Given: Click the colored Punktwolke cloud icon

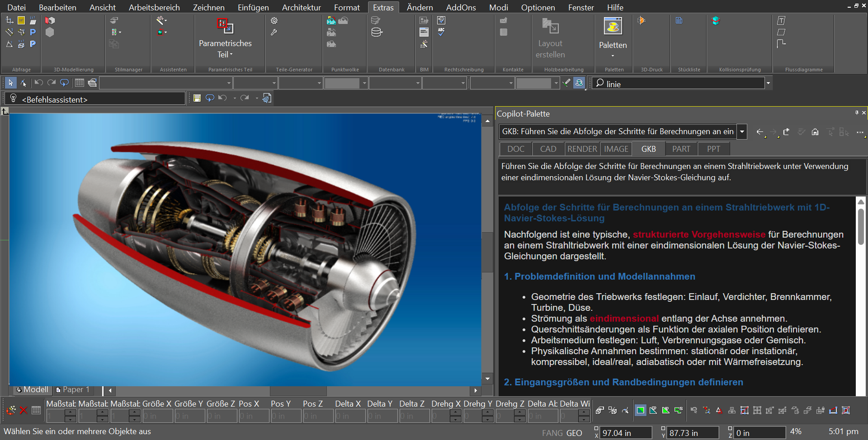Looking at the screenshot, I should (x=331, y=21).
